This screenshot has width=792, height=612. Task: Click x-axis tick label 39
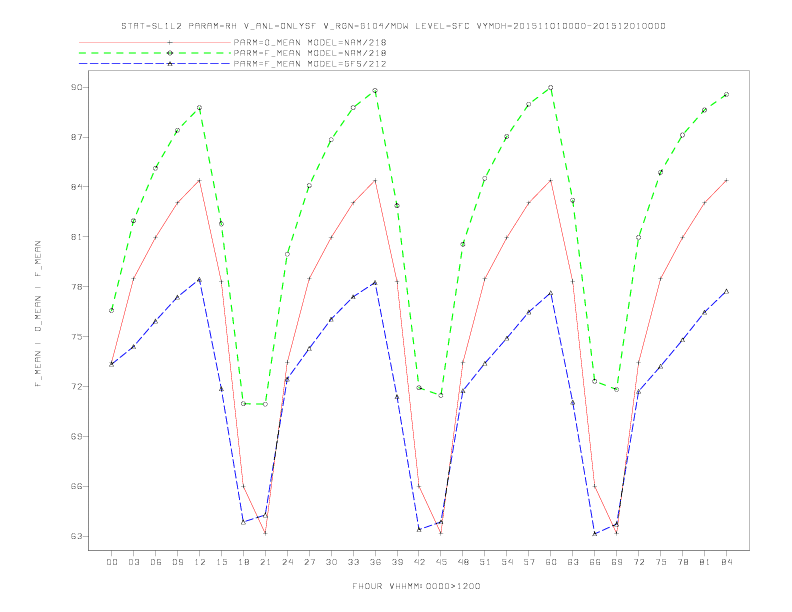(397, 562)
